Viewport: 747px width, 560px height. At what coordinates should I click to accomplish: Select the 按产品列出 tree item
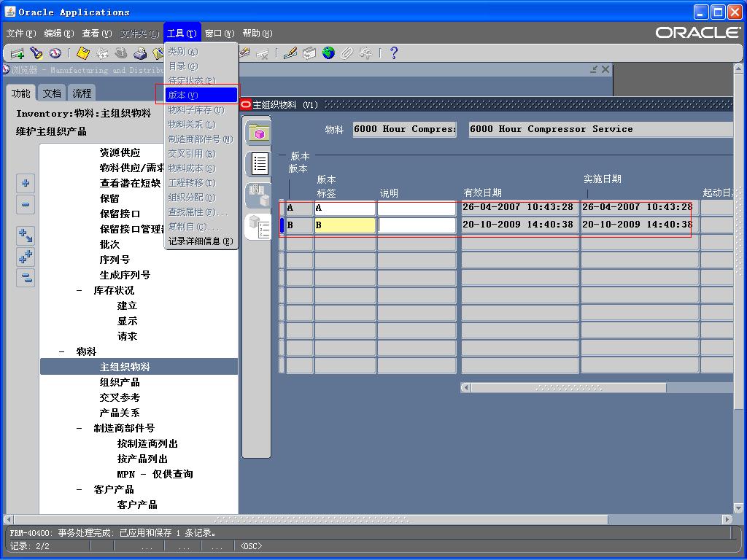142,459
